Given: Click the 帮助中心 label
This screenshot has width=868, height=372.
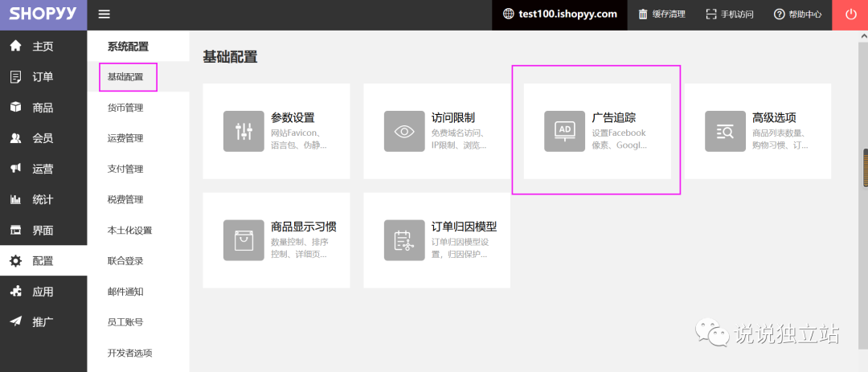Looking at the screenshot, I should 805,14.
